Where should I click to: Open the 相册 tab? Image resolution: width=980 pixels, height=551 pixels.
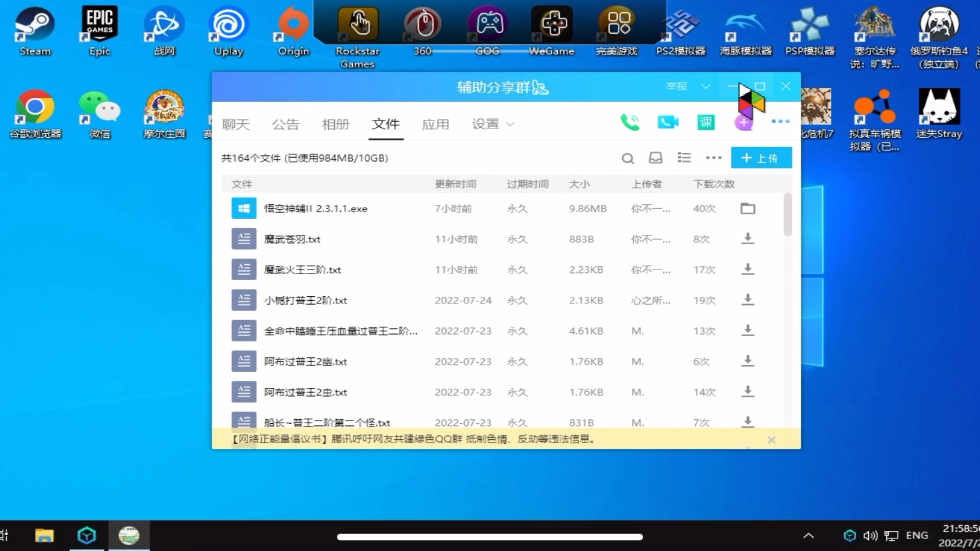pos(336,124)
